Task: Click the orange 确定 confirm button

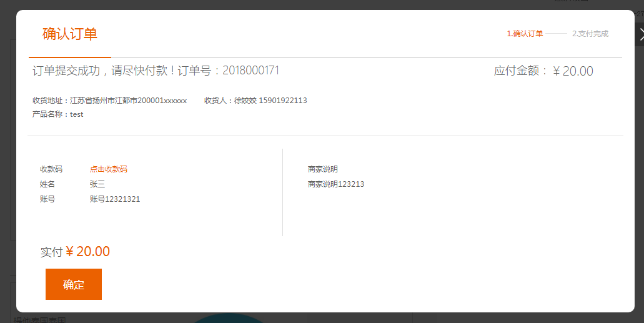Action: click(74, 284)
